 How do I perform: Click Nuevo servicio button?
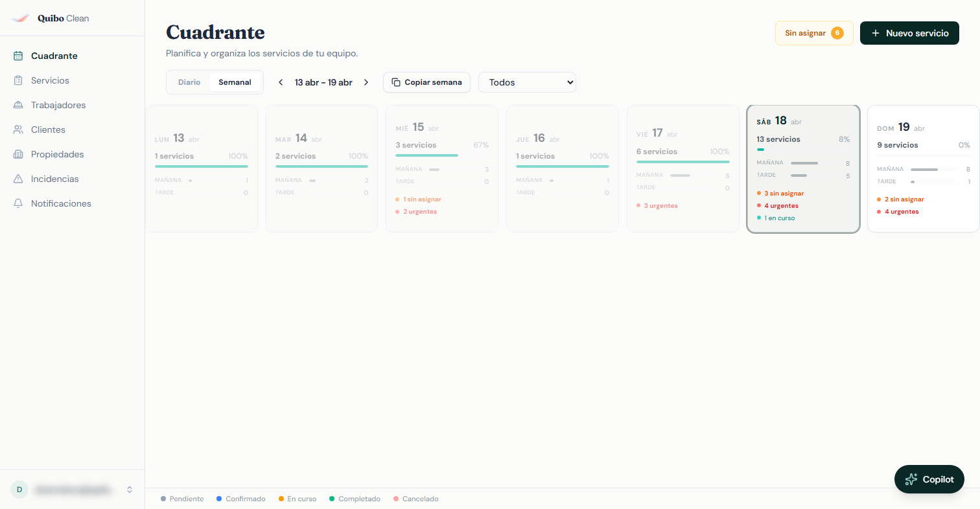tap(909, 33)
